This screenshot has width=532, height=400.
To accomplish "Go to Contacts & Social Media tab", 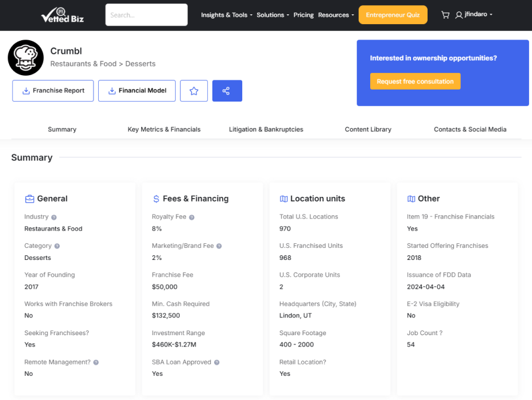I will [x=470, y=129].
